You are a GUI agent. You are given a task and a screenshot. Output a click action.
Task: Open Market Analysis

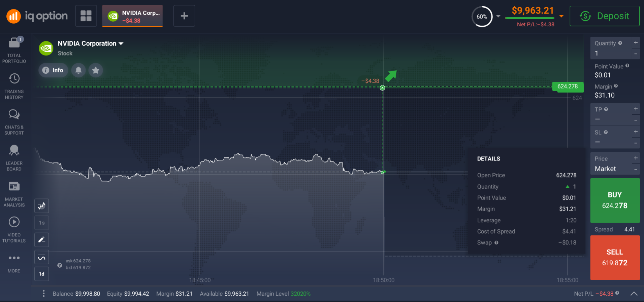point(14,194)
